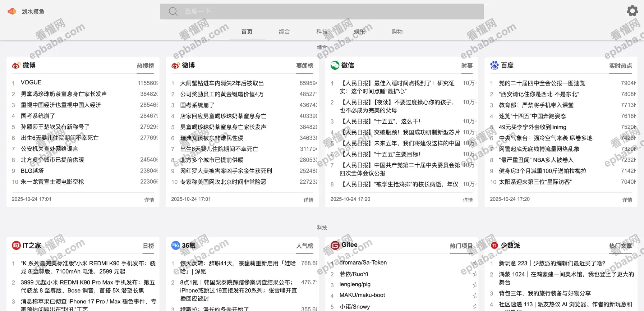Open 教育部：严禁将手机带入课堂 entry
The width and height of the screenshot is (644, 311).
click(536, 105)
